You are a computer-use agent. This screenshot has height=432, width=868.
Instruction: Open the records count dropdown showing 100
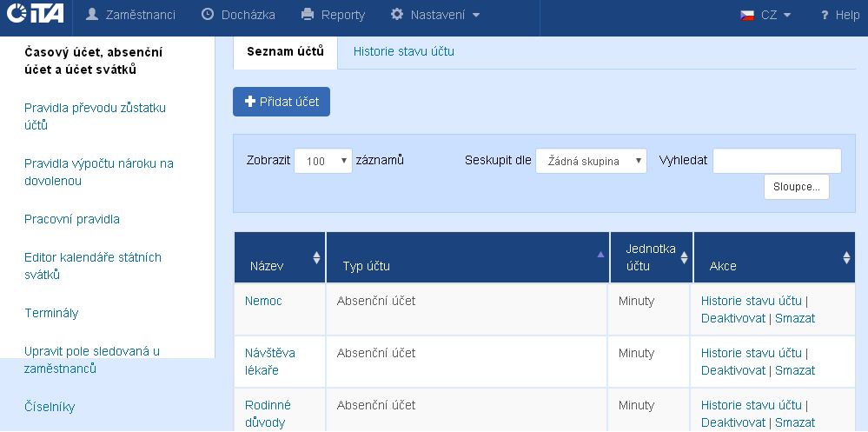click(x=323, y=161)
